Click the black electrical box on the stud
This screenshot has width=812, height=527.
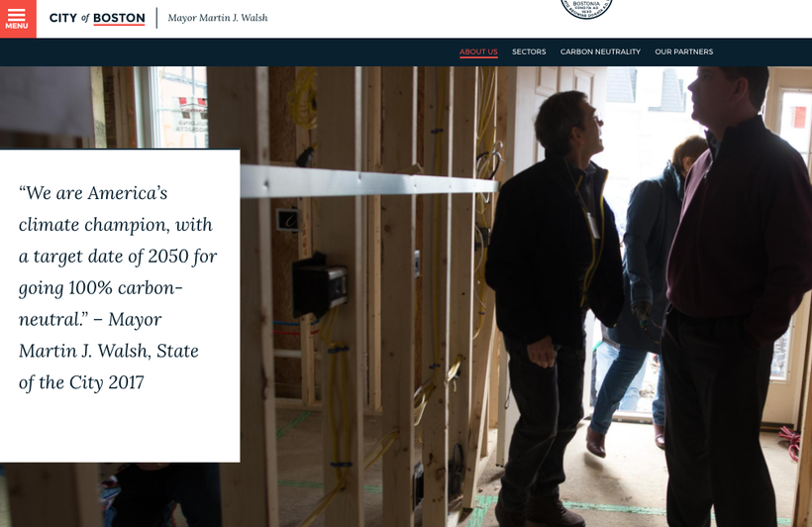click(x=319, y=285)
